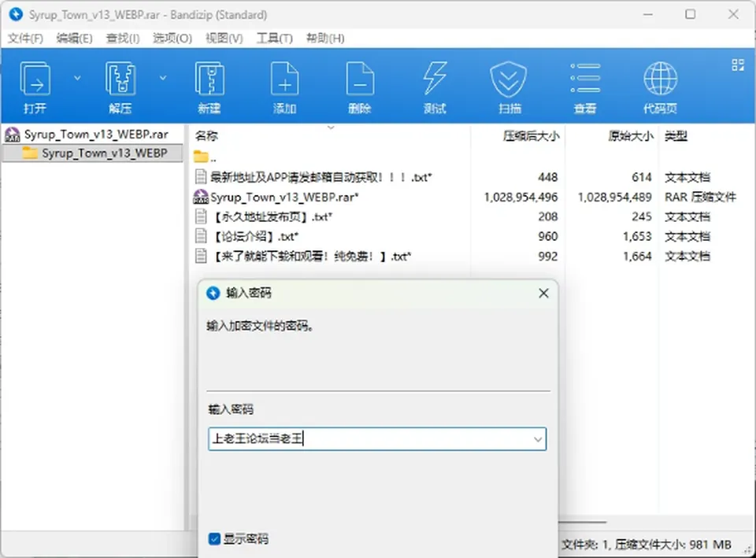
Task: Open the 选项(O) menu
Action: coord(172,38)
